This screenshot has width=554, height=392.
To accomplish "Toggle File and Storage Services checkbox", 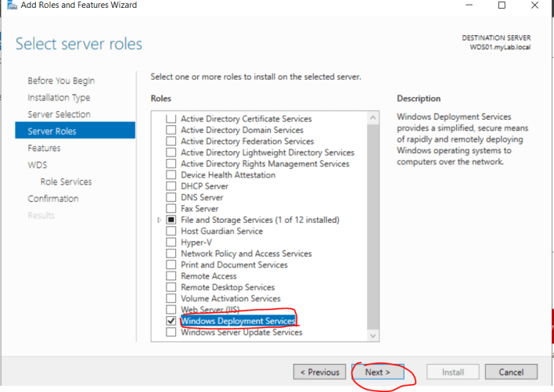I will coord(171,220).
